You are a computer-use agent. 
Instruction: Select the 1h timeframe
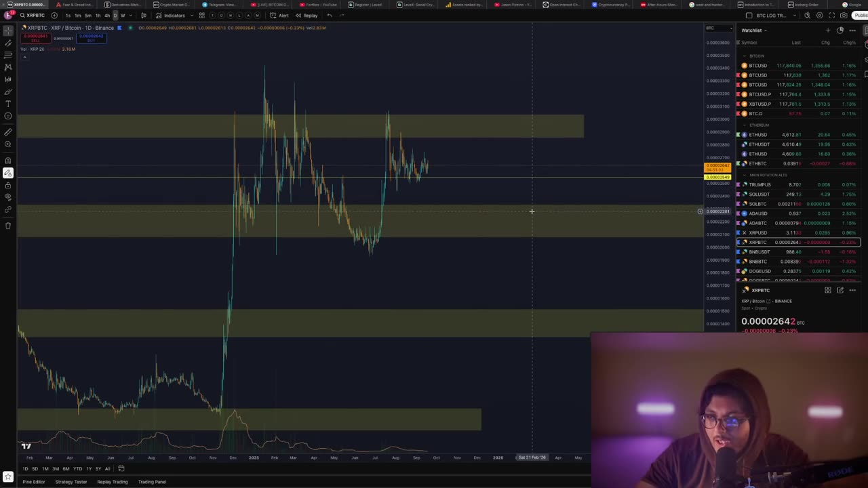pyautogui.click(x=98, y=16)
